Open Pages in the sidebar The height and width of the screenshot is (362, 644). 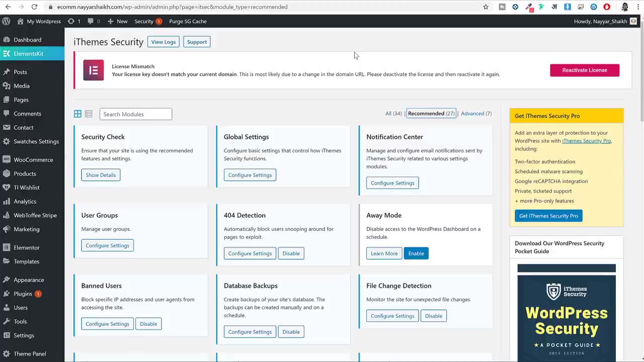32,100
